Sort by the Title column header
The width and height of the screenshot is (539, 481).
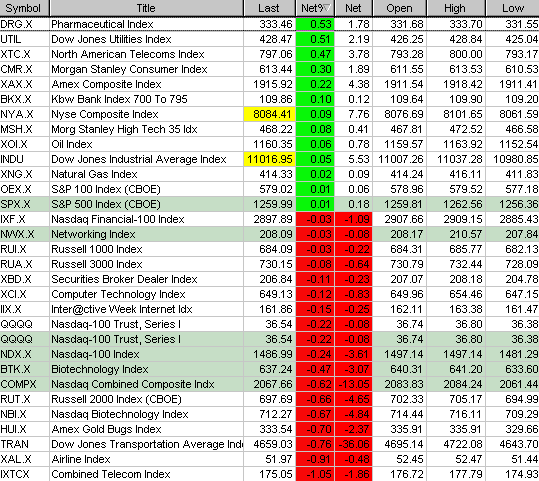click(146, 8)
